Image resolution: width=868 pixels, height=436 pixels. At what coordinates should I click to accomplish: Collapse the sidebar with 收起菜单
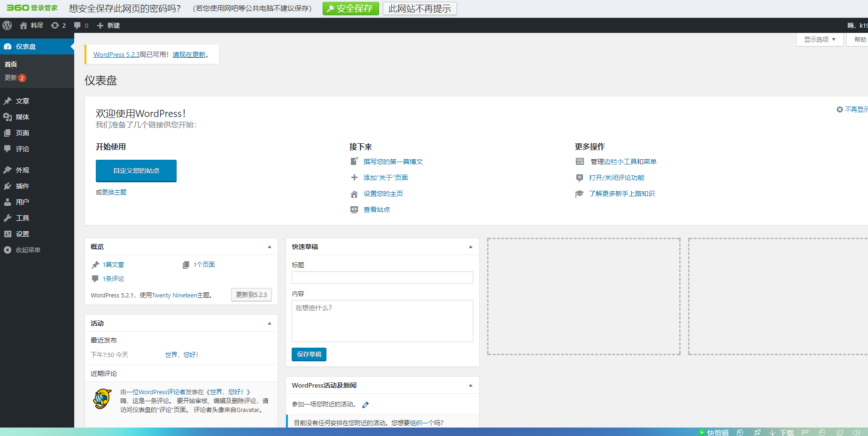(x=37, y=250)
